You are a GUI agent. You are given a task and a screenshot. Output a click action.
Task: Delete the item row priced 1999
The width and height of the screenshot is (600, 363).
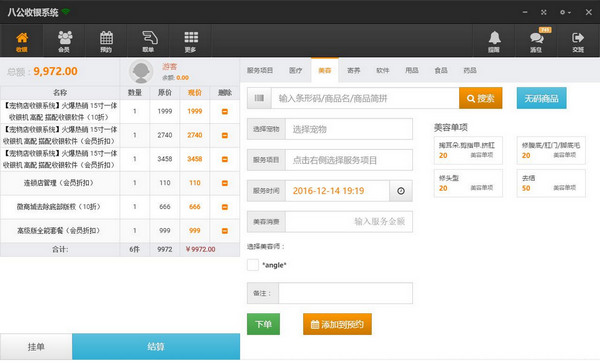225,111
